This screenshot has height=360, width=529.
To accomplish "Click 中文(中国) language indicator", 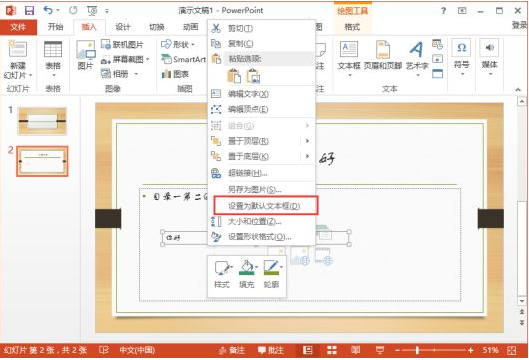I will pyautogui.click(x=137, y=350).
